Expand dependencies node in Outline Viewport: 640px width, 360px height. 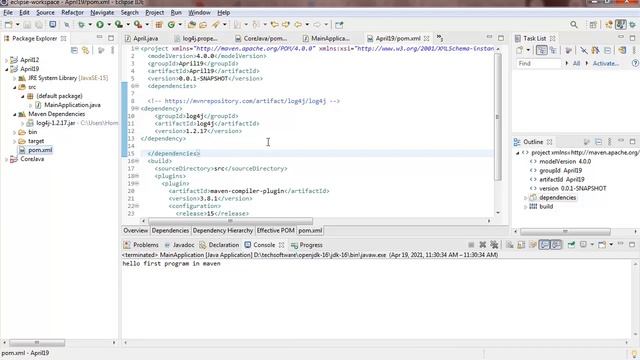[525, 198]
